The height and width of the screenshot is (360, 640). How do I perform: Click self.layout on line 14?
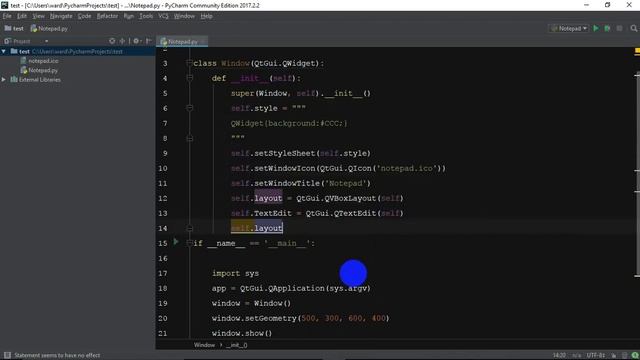[x=257, y=228]
